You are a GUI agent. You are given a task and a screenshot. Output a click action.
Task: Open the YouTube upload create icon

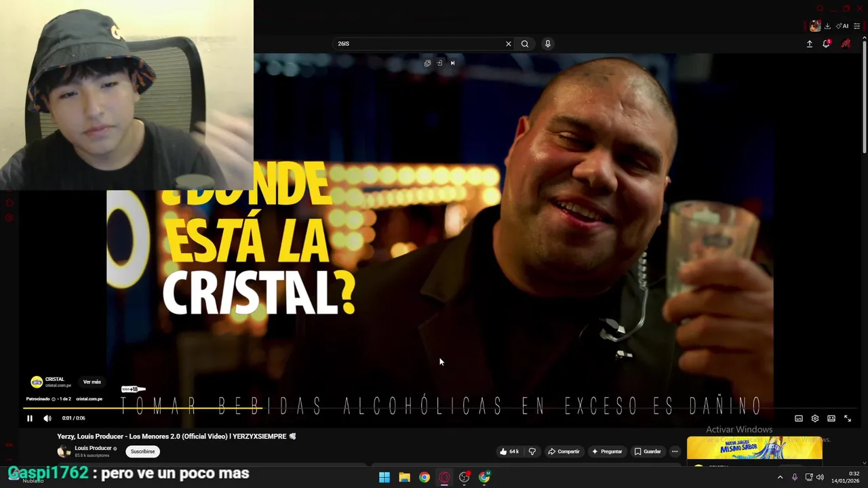click(x=810, y=43)
